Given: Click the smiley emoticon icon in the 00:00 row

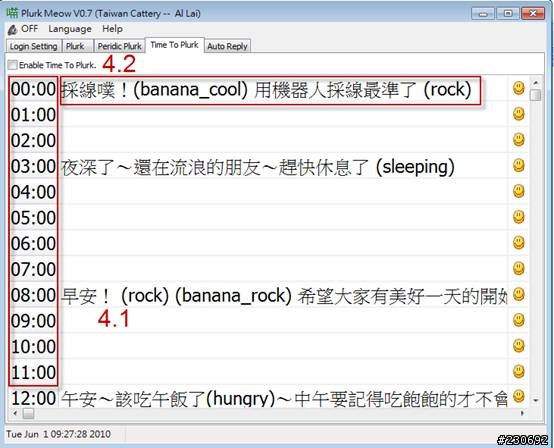Looking at the screenshot, I should pos(518,88).
